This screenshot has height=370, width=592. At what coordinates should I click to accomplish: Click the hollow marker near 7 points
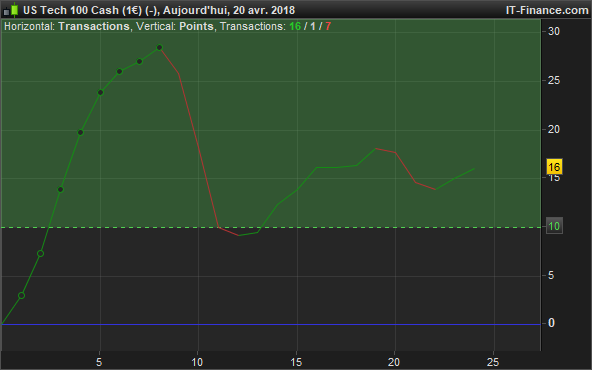point(40,254)
